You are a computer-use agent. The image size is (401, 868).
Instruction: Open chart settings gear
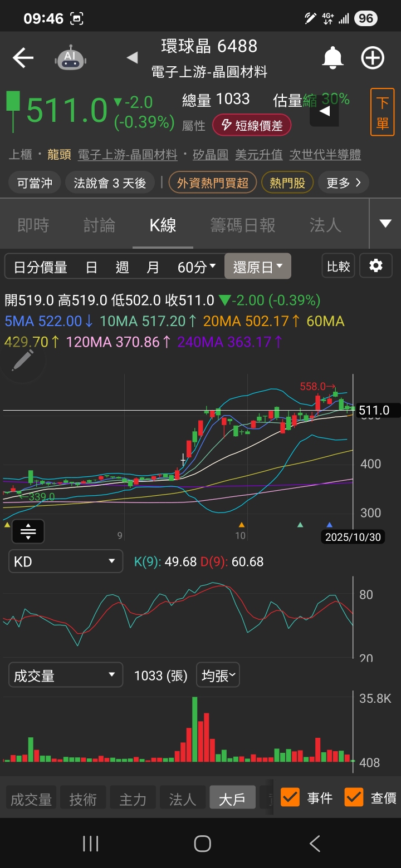376,266
